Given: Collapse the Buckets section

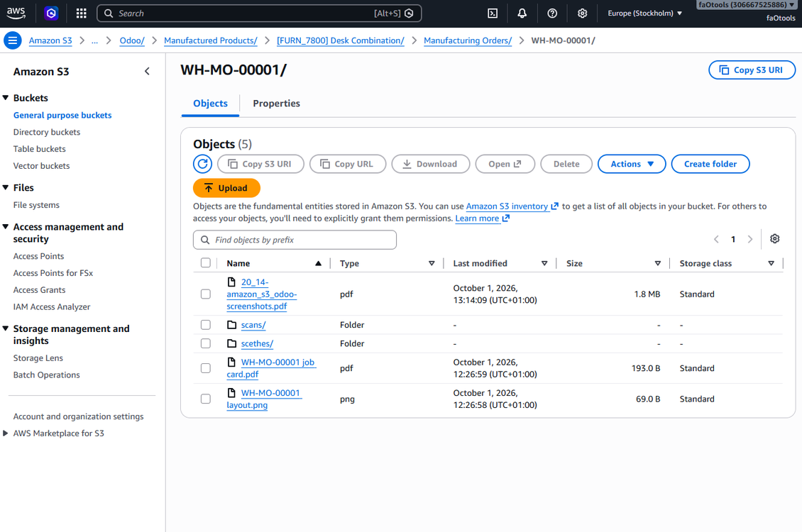Looking at the screenshot, I should click(x=6, y=98).
